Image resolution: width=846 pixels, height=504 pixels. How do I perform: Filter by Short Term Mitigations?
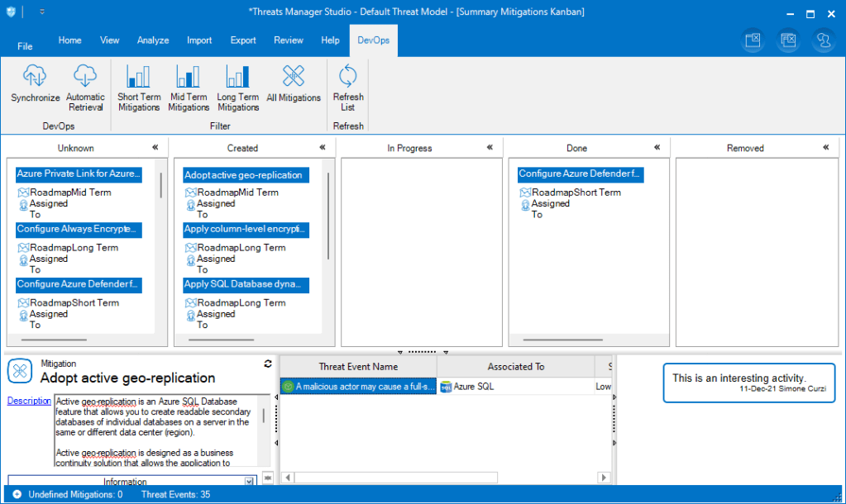pyautogui.click(x=139, y=77)
